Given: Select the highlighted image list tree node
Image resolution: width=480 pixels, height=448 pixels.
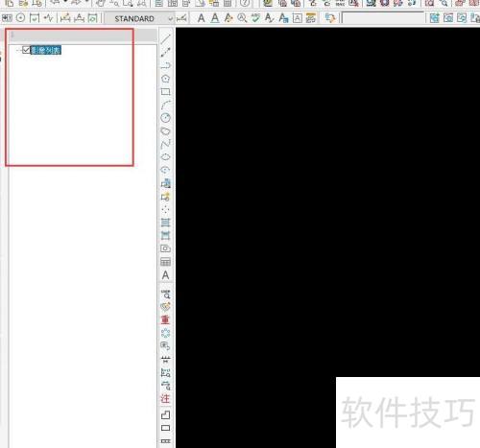Looking at the screenshot, I should 46,50.
